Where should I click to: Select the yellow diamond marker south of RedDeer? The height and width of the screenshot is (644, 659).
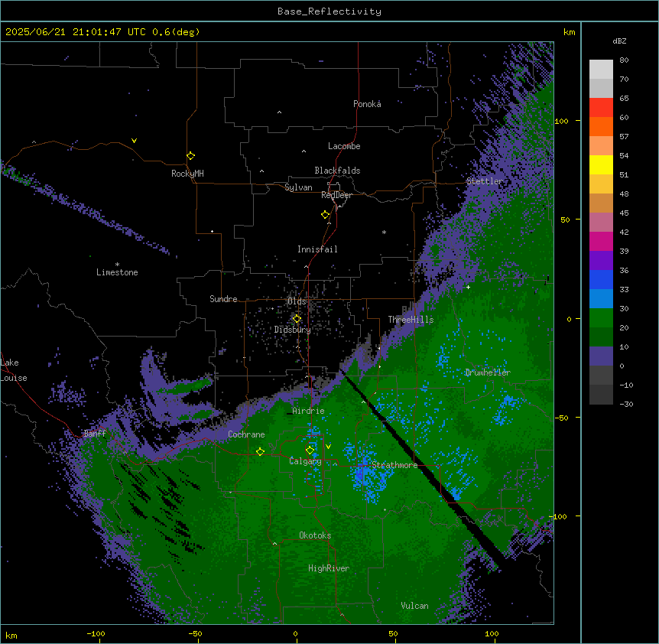tap(326, 215)
